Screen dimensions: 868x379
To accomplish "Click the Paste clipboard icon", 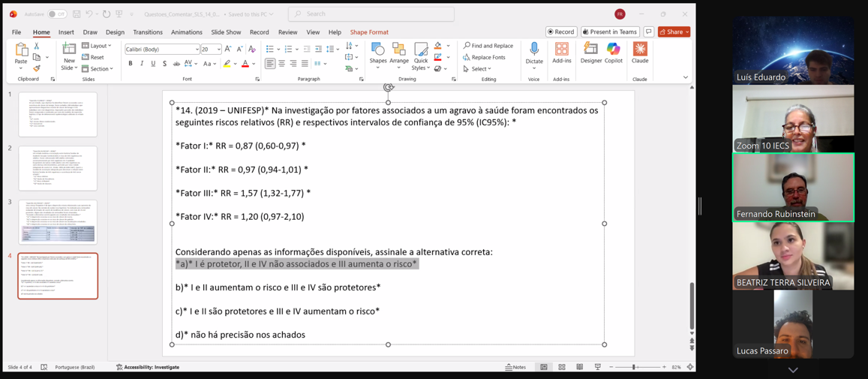I will coord(21,50).
